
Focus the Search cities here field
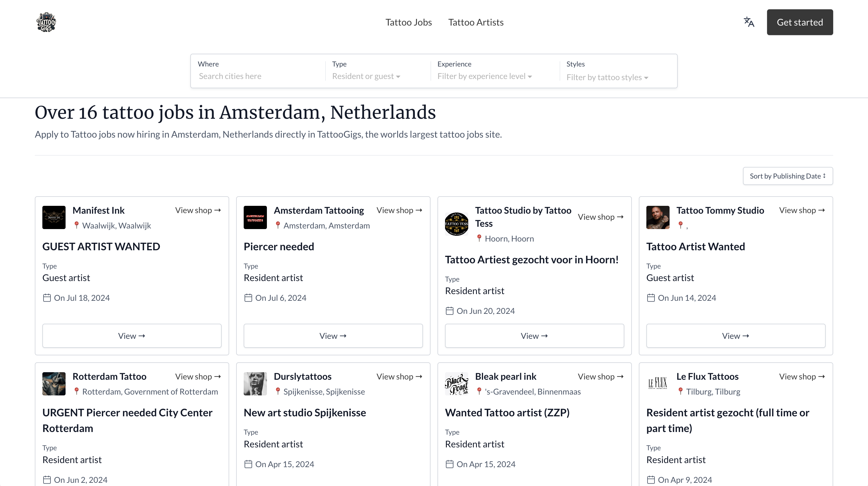[x=259, y=76]
